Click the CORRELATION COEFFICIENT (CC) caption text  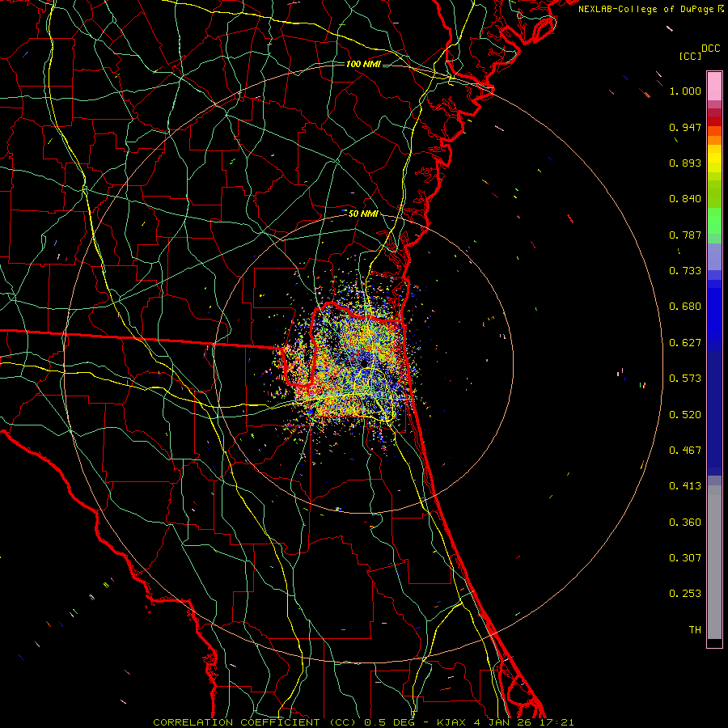(256, 722)
